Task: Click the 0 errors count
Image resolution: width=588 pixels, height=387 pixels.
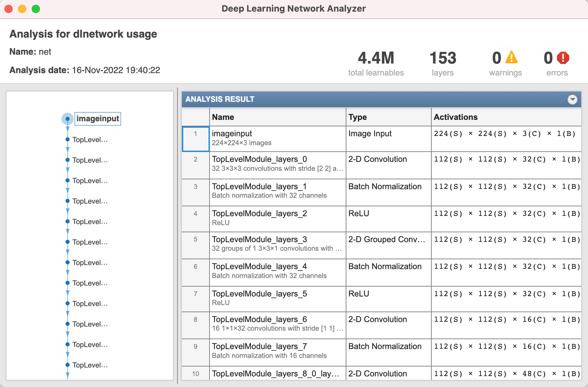Action: [x=548, y=58]
